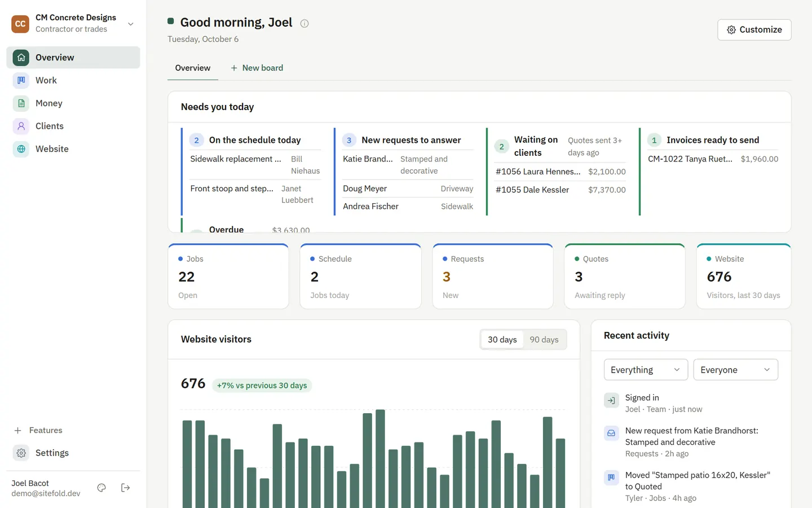Open quote #1056 Laura Hennes

(561, 172)
